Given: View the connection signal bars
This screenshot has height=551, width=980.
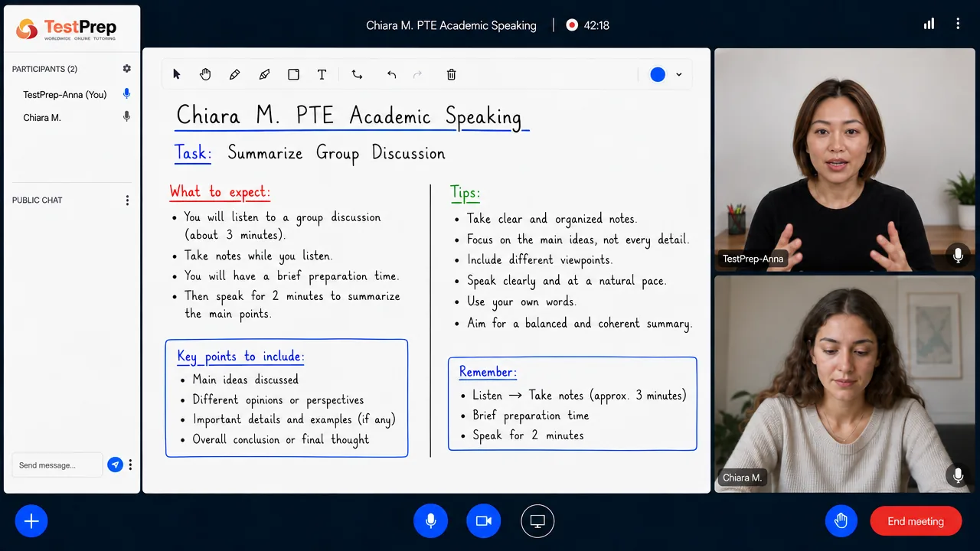Looking at the screenshot, I should click(929, 24).
